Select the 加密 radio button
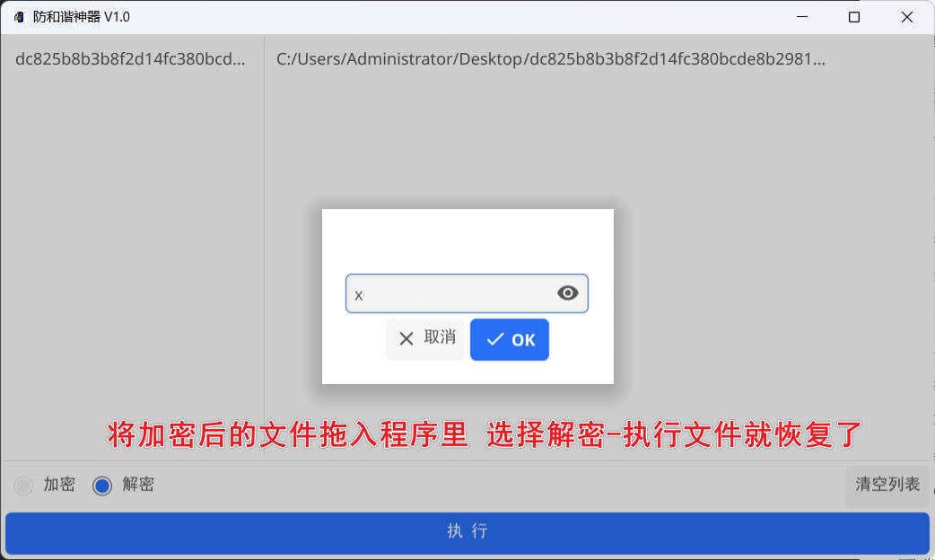 click(x=23, y=486)
